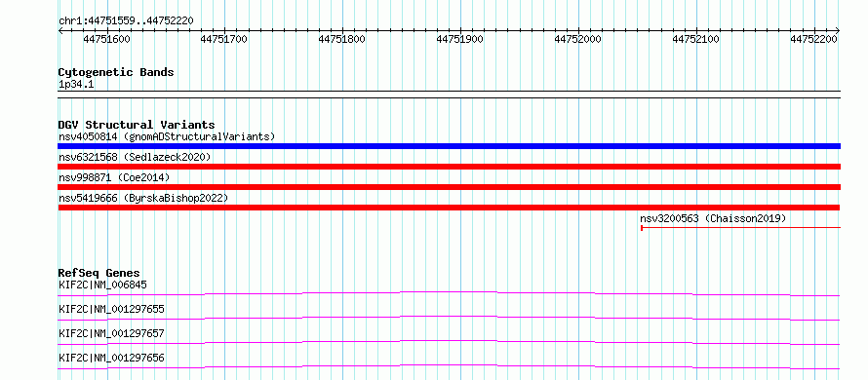Image resolution: width=868 pixels, height=380 pixels.
Task: Open the nsv6321568 (Sedlazeck2020) label
Action: tap(135, 157)
